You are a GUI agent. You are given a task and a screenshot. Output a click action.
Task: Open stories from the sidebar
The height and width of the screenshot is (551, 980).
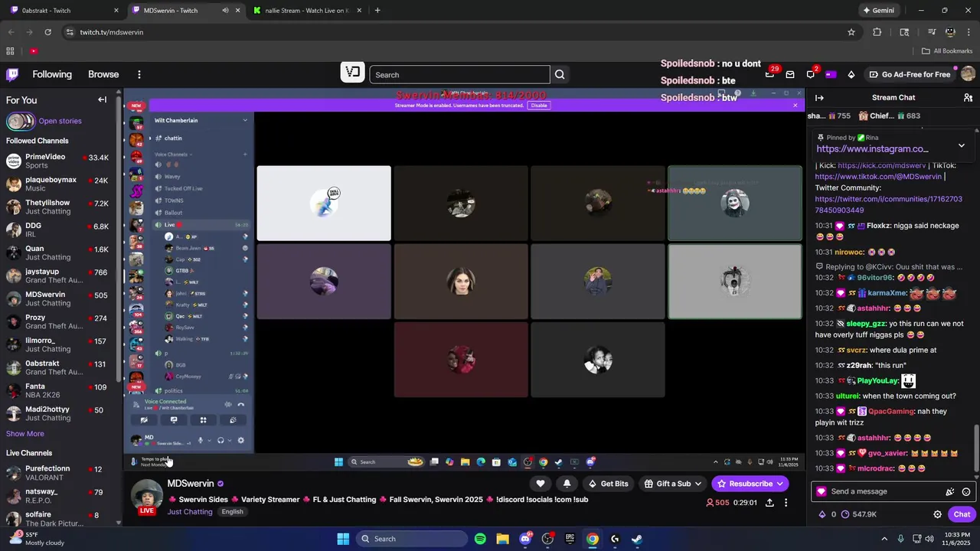tap(44, 121)
